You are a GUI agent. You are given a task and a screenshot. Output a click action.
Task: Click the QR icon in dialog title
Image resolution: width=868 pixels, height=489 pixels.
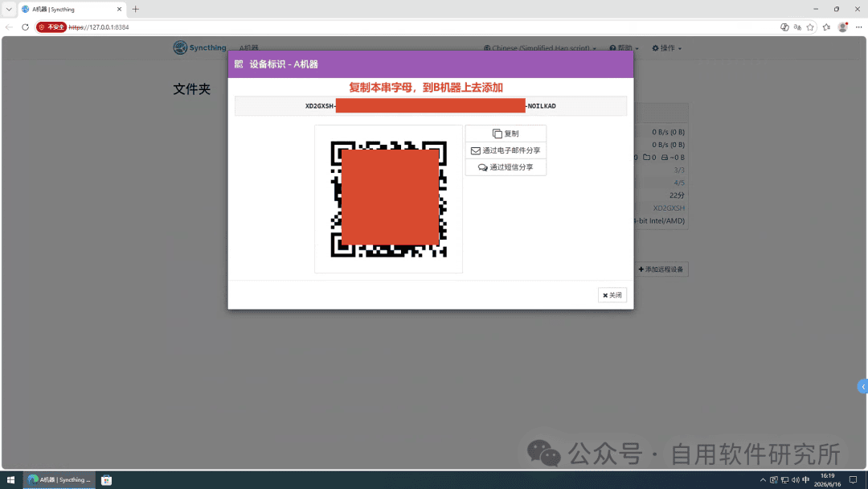(x=239, y=64)
